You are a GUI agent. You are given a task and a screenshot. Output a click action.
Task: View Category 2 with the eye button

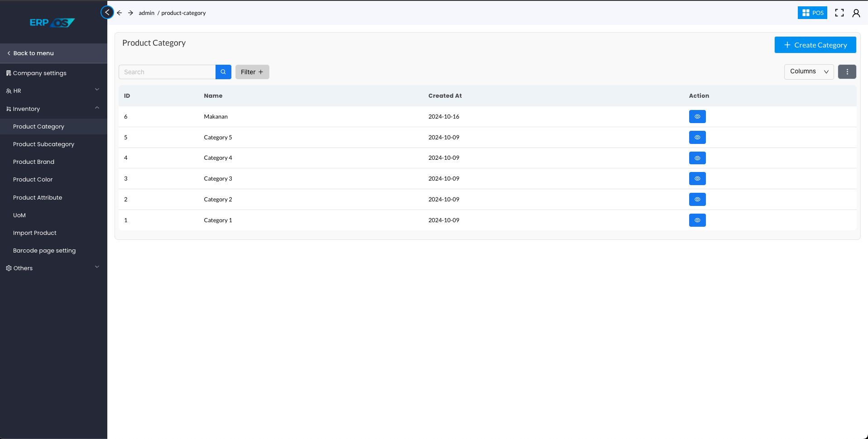pyautogui.click(x=697, y=200)
